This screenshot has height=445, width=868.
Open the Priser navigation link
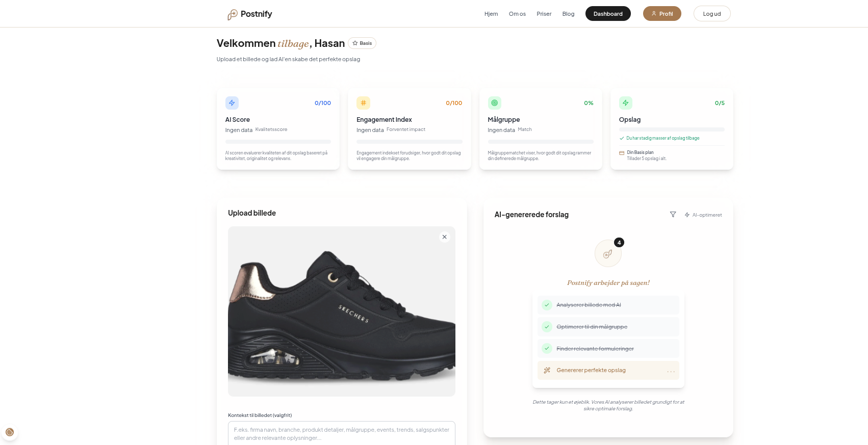(544, 14)
